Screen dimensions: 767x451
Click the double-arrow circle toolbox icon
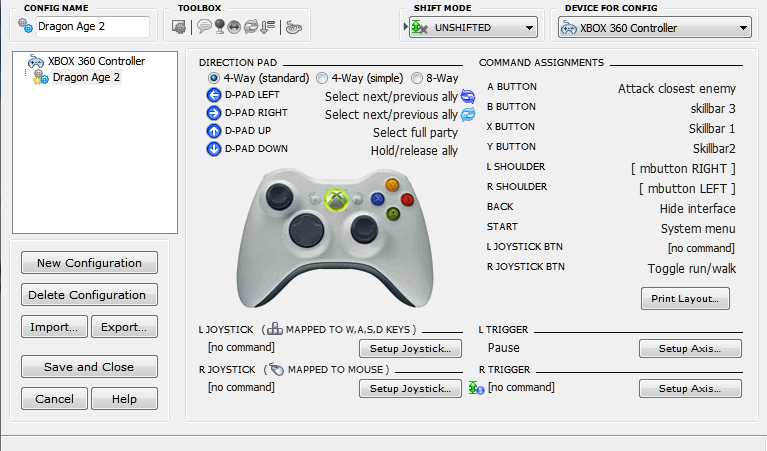click(234, 27)
